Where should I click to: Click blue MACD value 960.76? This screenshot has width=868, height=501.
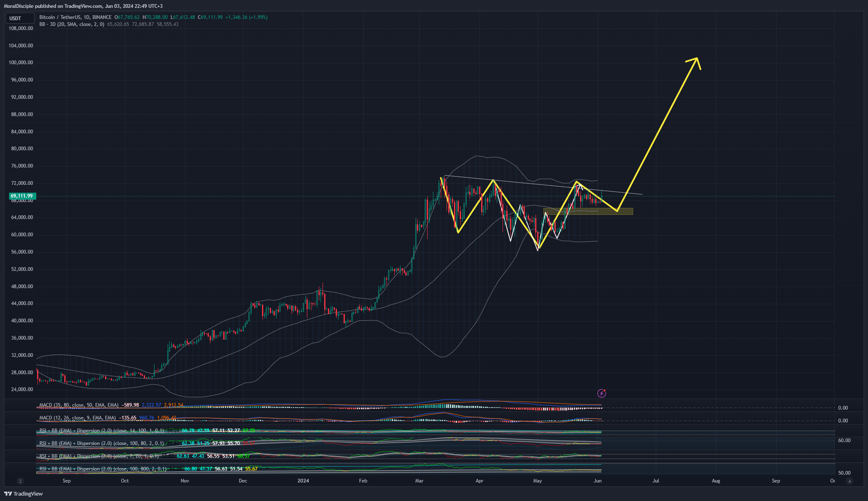147,418
